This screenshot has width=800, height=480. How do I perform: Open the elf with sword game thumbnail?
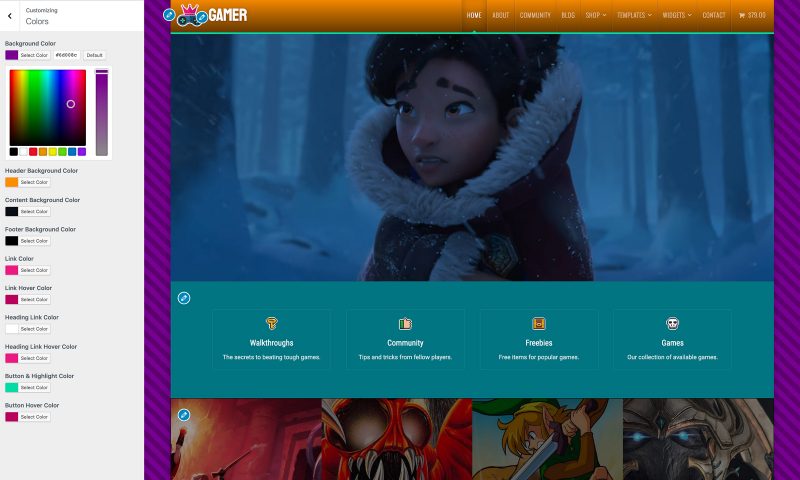pyautogui.click(x=547, y=439)
